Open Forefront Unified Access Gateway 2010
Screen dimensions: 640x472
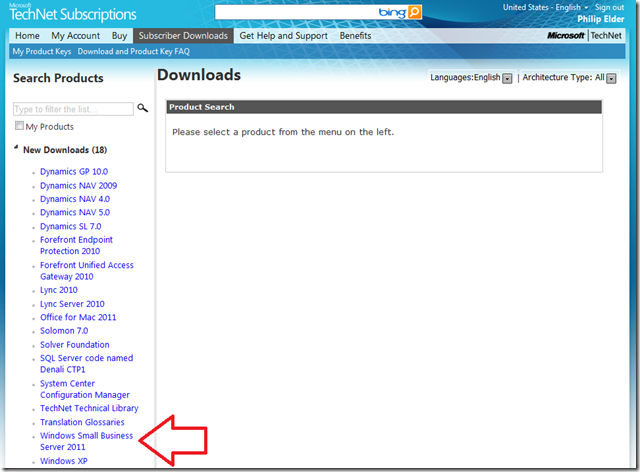click(87, 271)
